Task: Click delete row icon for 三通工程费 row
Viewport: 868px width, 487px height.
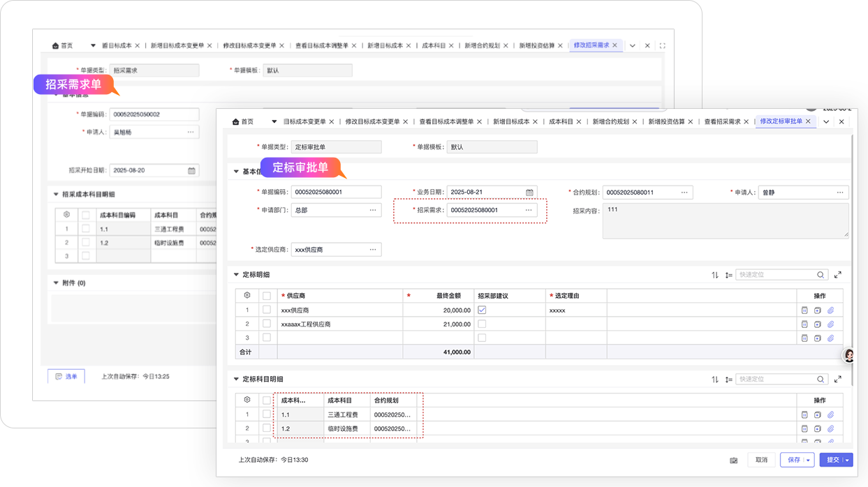Action: tap(804, 415)
